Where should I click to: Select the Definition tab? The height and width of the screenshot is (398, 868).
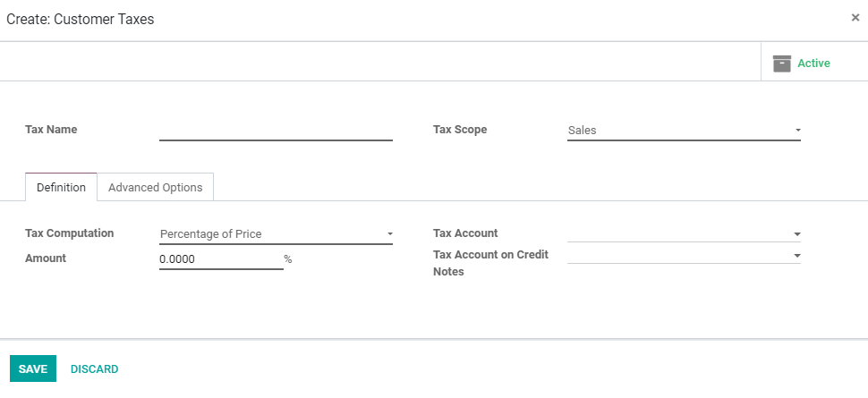61,187
